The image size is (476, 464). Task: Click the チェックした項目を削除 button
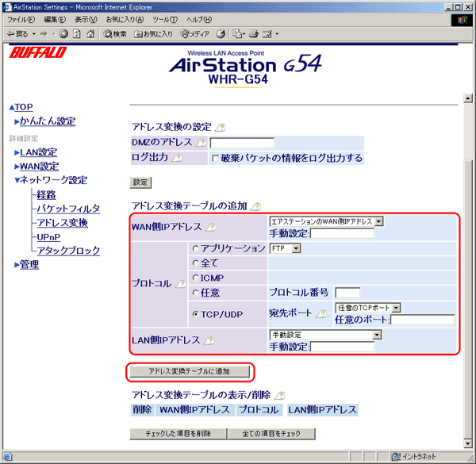tap(178, 434)
